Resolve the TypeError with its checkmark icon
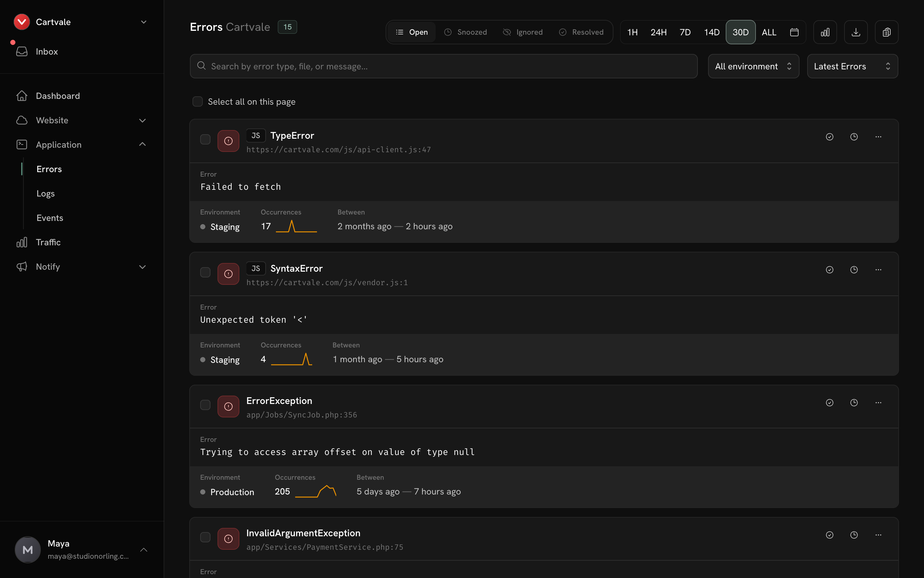Viewport: 924px width, 578px height. pyautogui.click(x=830, y=137)
